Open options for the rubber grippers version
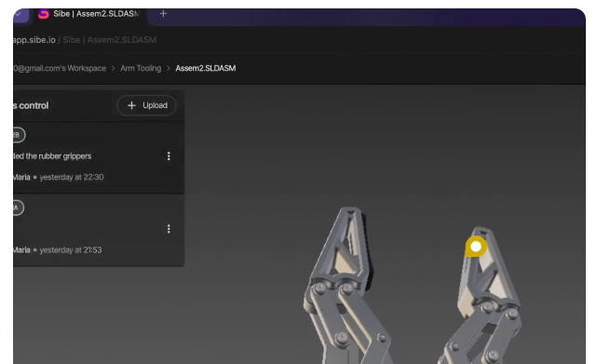The image size is (597, 364). [169, 155]
